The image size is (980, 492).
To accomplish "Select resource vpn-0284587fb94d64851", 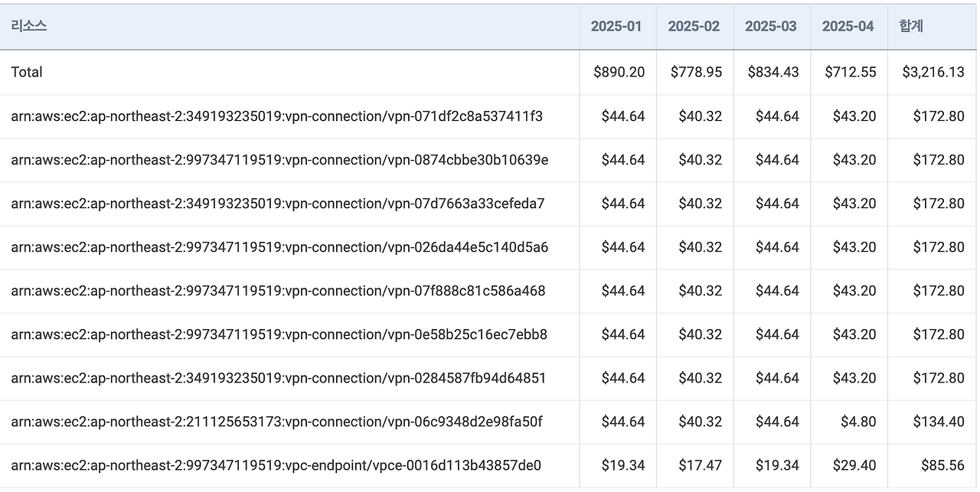I will (278, 378).
